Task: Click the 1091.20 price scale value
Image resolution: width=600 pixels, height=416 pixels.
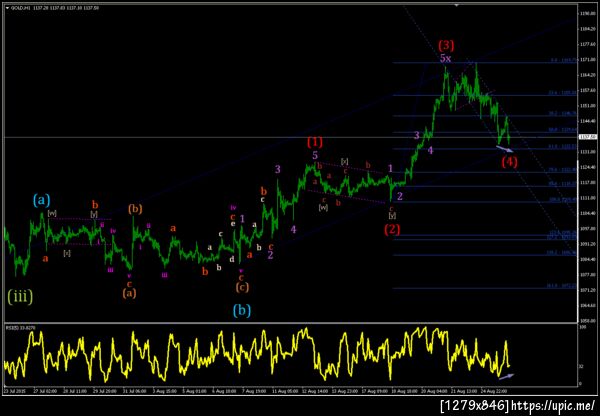Action: pos(587,244)
